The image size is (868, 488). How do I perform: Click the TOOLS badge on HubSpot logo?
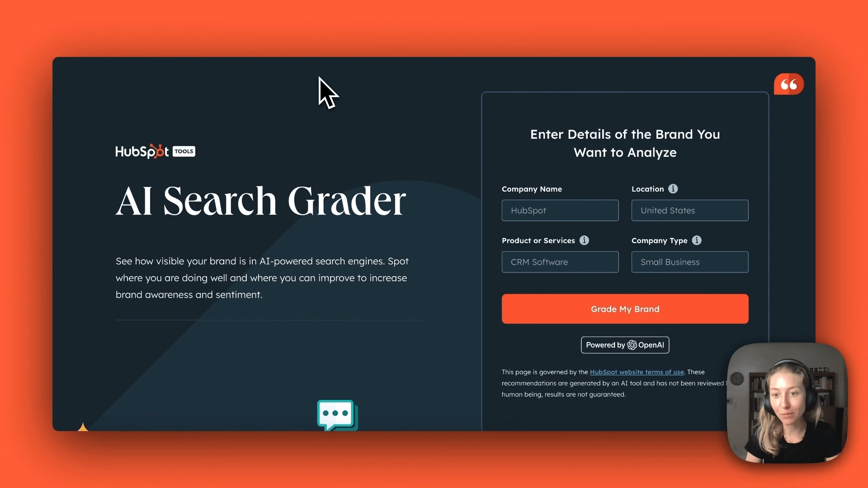[x=184, y=151]
